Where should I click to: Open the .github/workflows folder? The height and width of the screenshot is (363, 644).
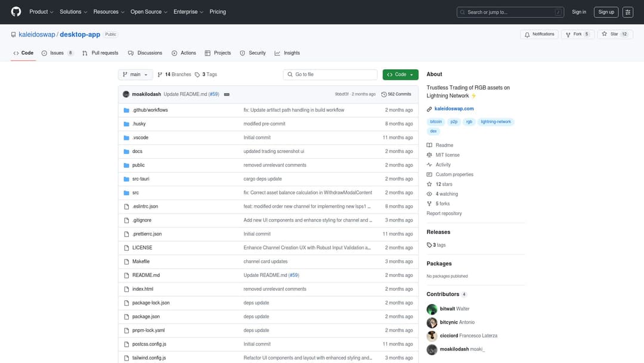click(150, 110)
